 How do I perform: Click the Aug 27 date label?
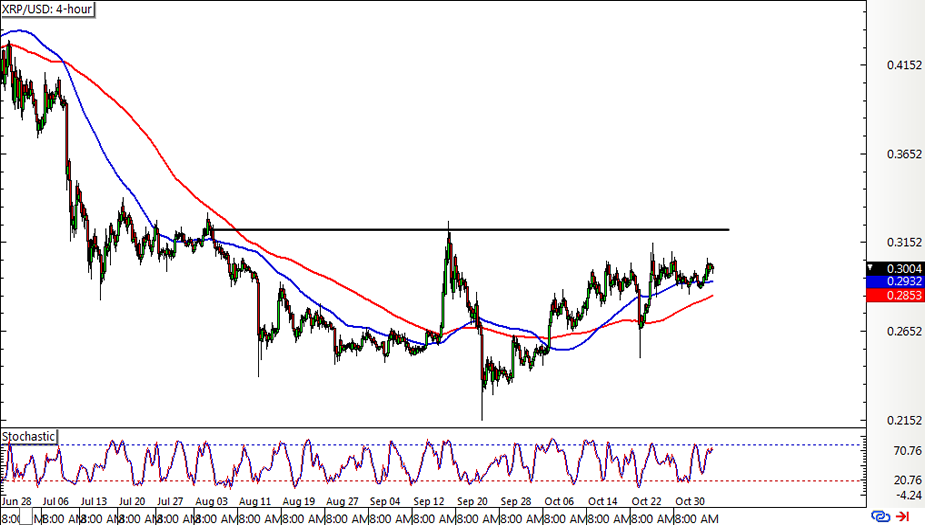point(342,501)
